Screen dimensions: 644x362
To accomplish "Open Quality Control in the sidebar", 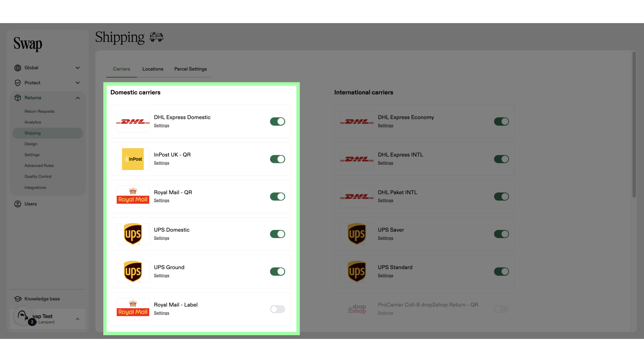I will (x=38, y=176).
